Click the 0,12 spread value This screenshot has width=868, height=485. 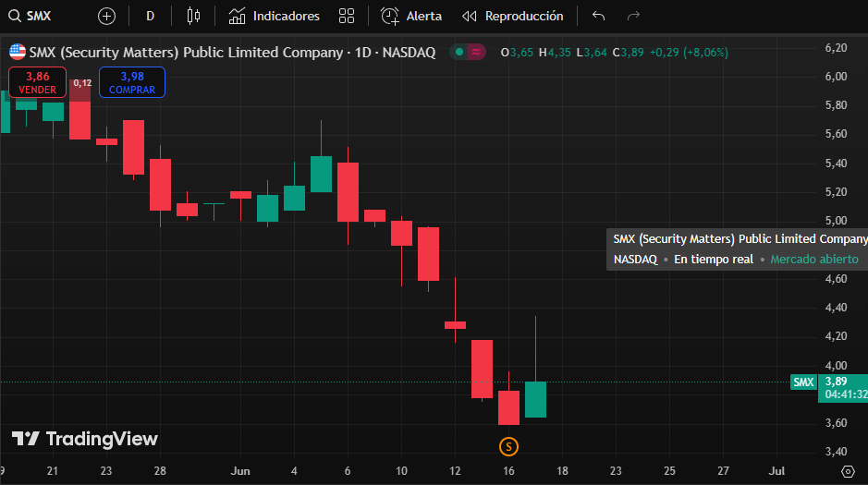click(x=82, y=83)
